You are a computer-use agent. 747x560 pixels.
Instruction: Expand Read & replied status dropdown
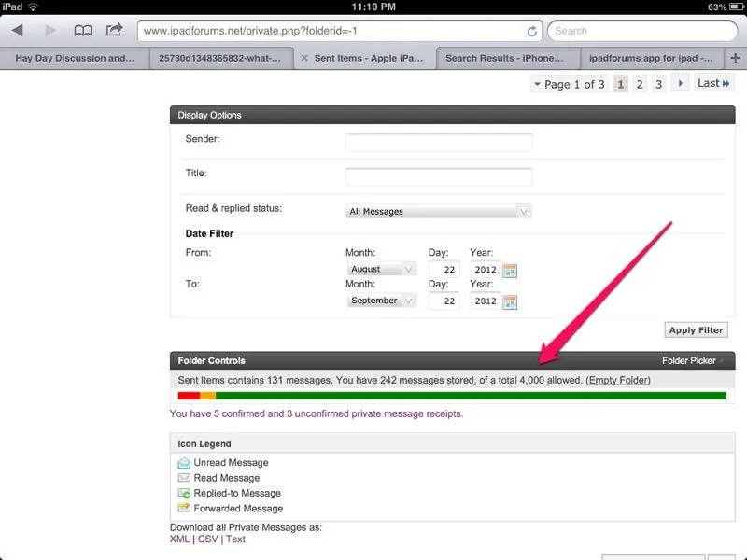(438, 212)
